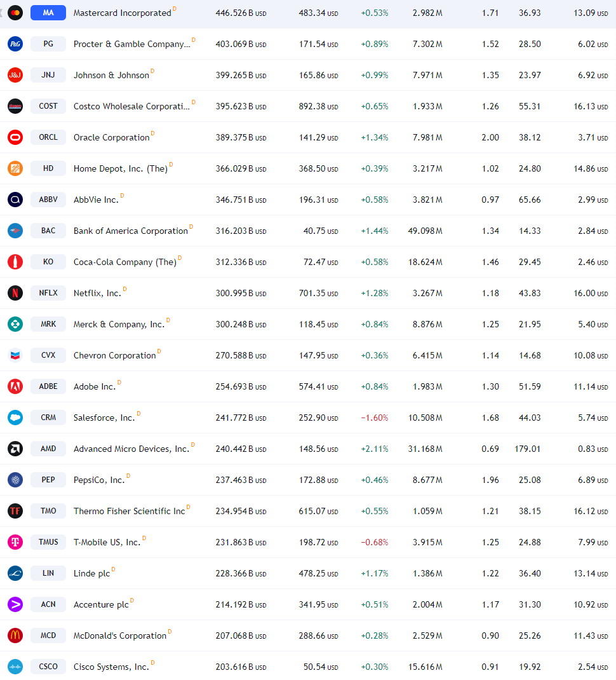This screenshot has width=616, height=680.
Task: Click Cisco volume 15.616 M
Action: click(x=425, y=667)
